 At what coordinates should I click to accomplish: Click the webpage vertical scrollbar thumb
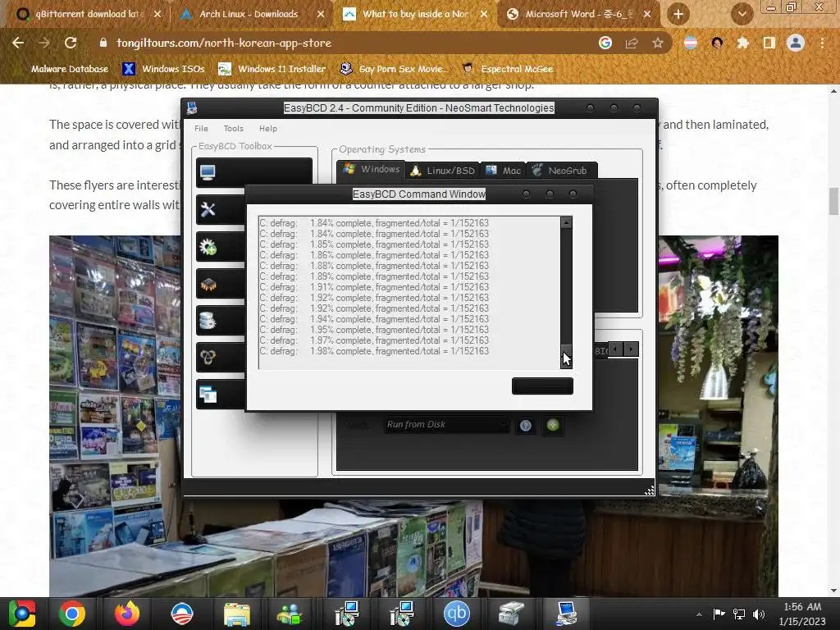click(834, 201)
